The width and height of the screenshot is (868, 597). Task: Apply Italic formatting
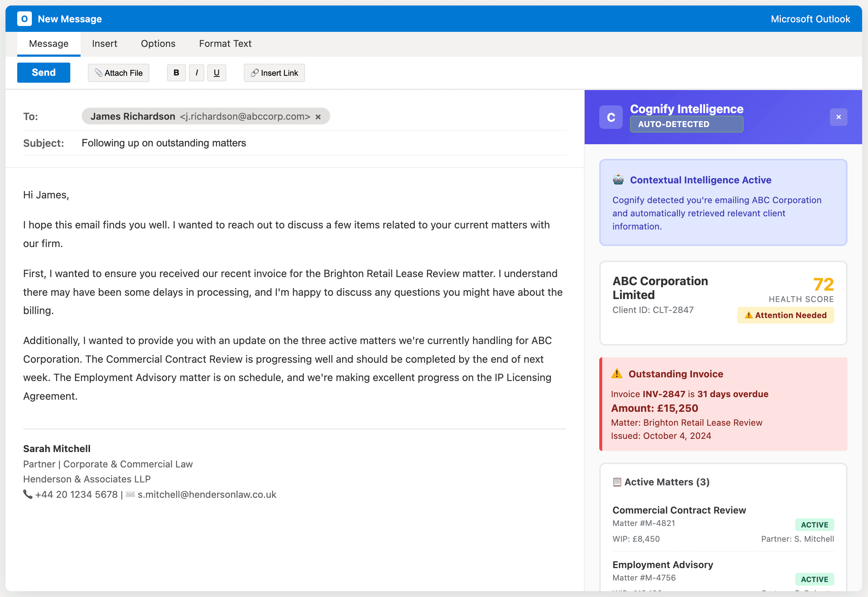(197, 72)
